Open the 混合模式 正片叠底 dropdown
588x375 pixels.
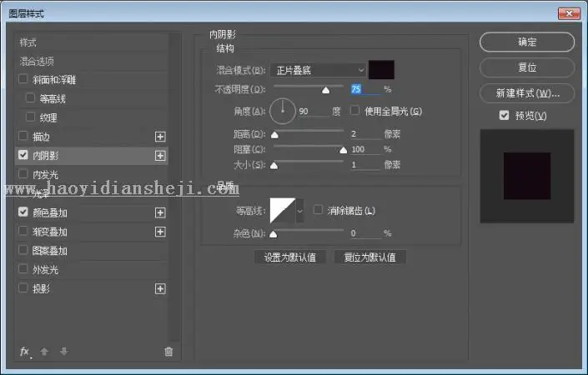[x=318, y=70]
